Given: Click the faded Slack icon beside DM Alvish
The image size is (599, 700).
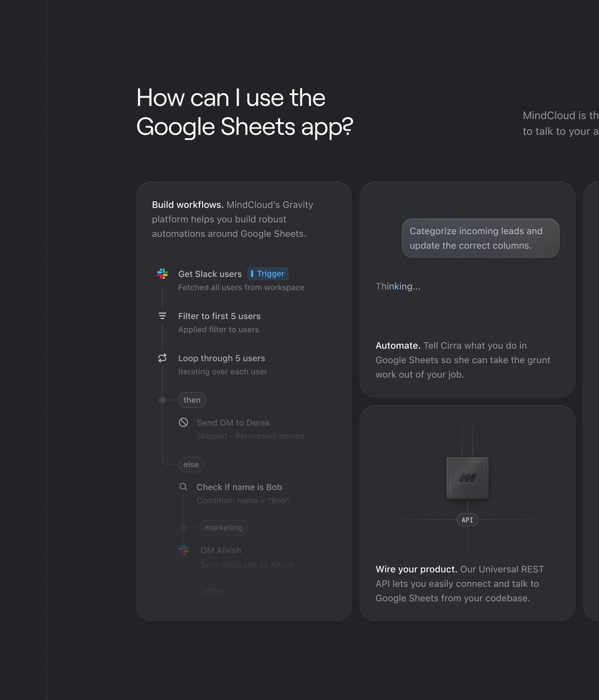Looking at the screenshot, I should [183, 550].
